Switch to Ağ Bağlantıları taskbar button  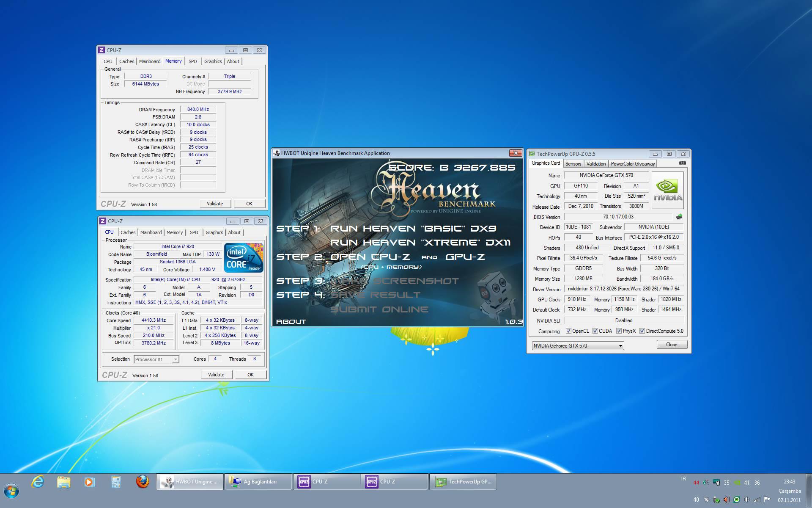[x=258, y=482]
